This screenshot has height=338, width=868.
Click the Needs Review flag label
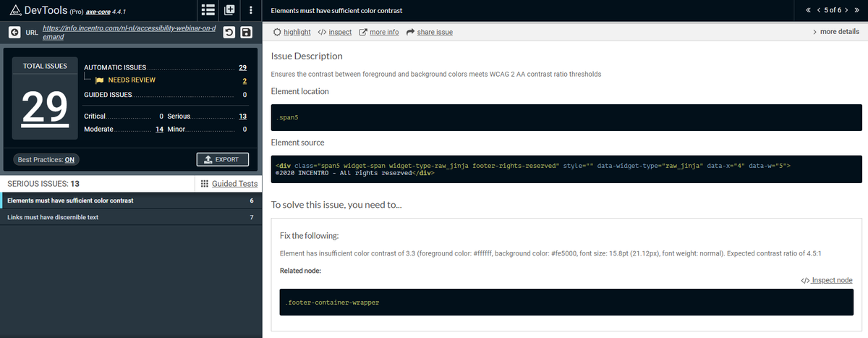tap(125, 80)
